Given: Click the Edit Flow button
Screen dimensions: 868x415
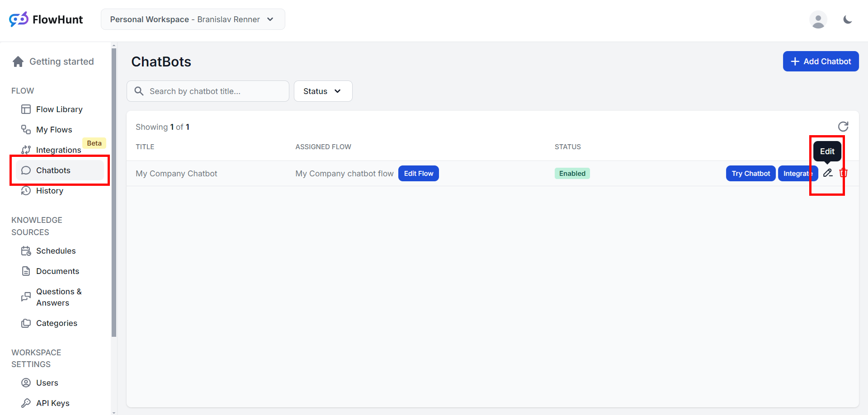Looking at the screenshot, I should click(418, 174).
